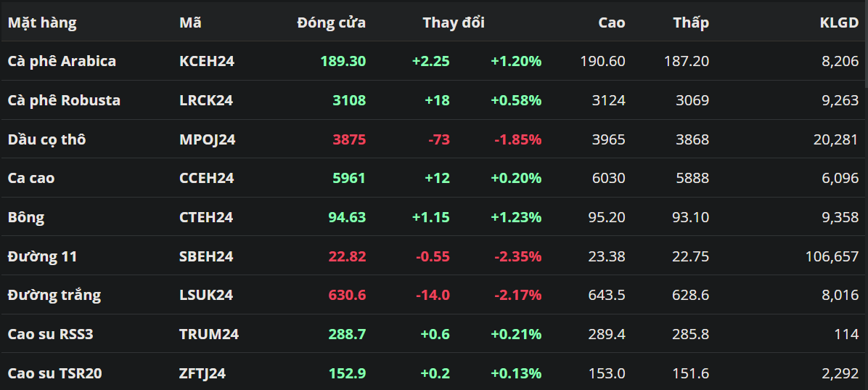Image resolution: width=868 pixels, height=390 pixels.
Task: Sort by the "KLGD" column header
Action: pyautogui.click(x=839, y=23)
